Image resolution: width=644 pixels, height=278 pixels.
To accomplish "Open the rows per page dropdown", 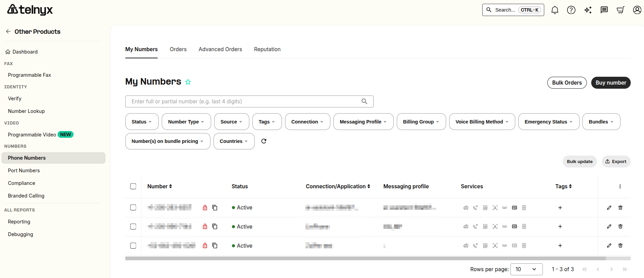I will (x=527, y=269).
